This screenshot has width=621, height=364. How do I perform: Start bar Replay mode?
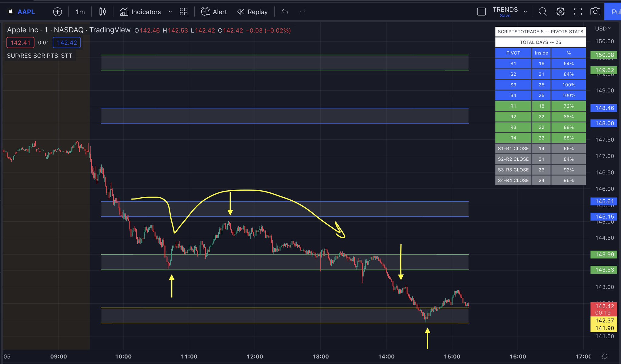[252, 12]
